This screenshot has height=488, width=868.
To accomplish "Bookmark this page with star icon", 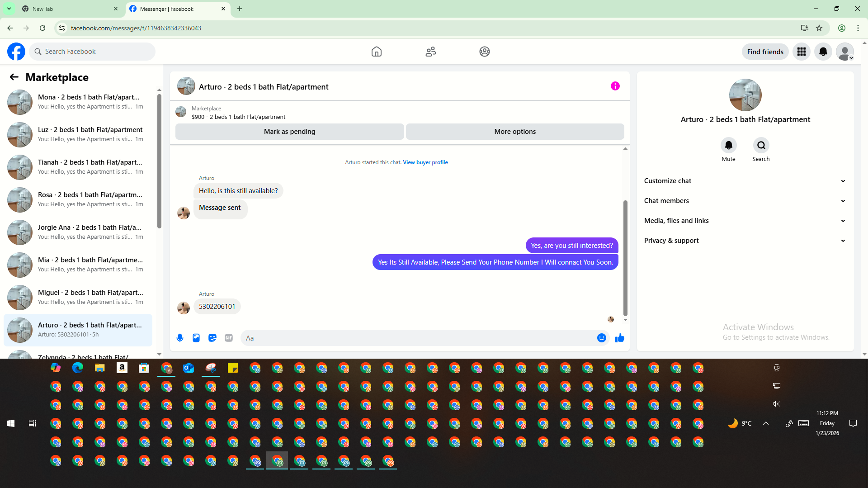I will tap(819, 28).
